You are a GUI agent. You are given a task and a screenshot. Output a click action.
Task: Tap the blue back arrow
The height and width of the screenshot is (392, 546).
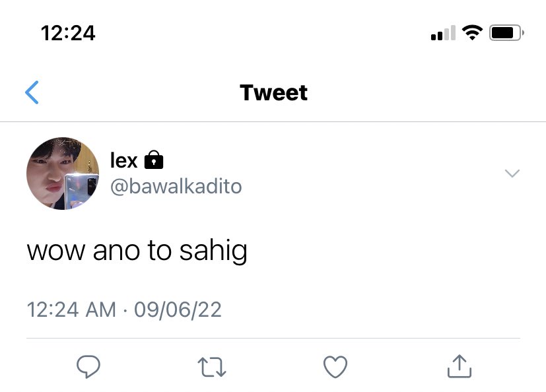pos(32,92)
